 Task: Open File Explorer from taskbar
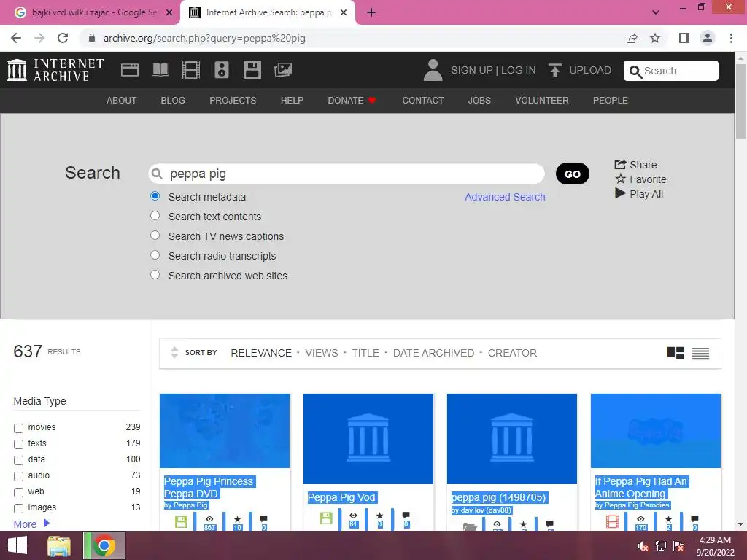coord(59,545)
